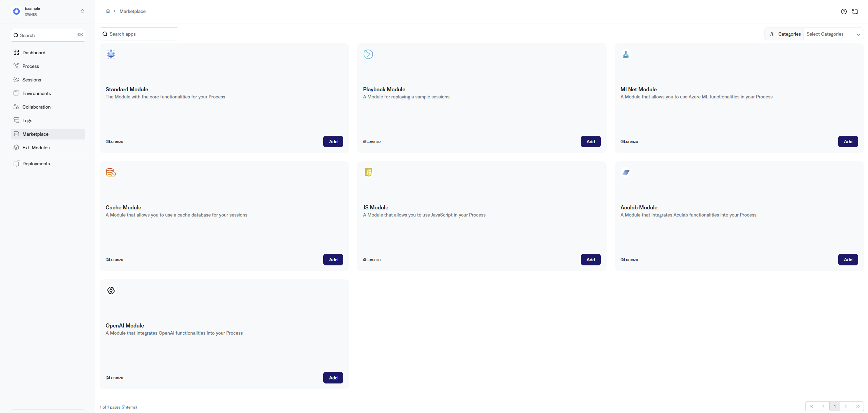Jump to first page of results
Image resolution: width=868 pixels, height=413 pixels.
(x=811, y=406)
